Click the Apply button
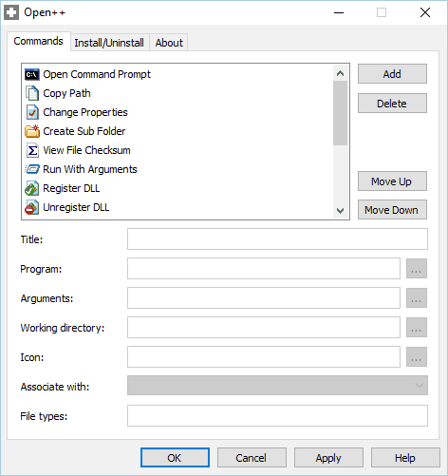Viewport: 448px width, 476px height. point(328,458)
